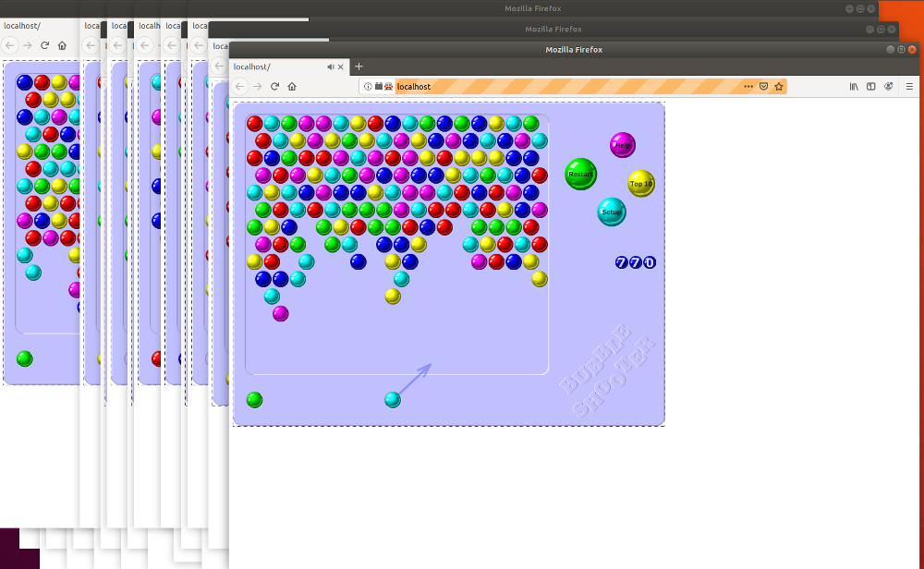Open the Firefox hamburger menu

908,86
